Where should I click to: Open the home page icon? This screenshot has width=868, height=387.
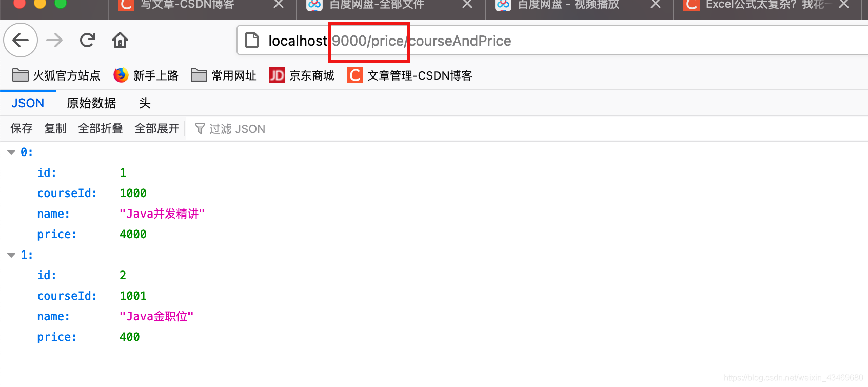[x=120, y=40]
